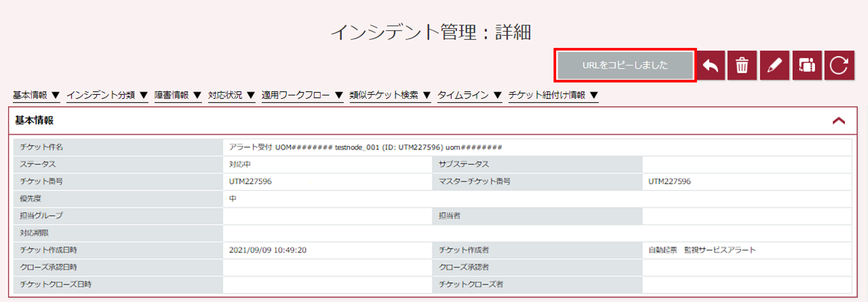Click the チケット作成日時 label cell
This screenshot has height=302, width=868.
[x=118, y=250]
